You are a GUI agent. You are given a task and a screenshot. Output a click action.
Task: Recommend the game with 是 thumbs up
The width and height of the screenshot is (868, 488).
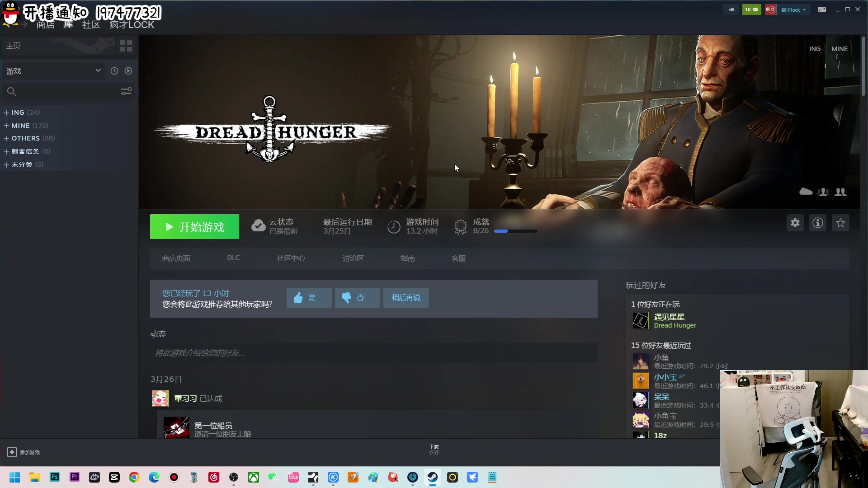(309, 298)
